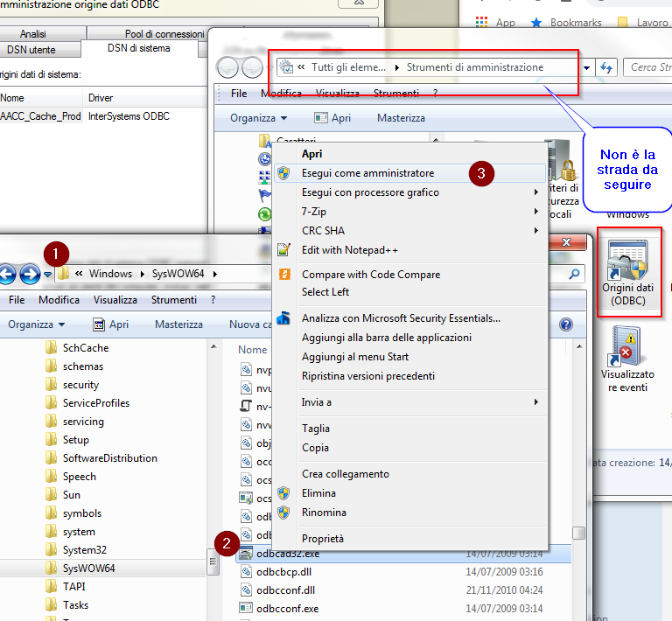Click the Notepad++ icon in the context menu
This screenshot has height=621, width=672.
point(283,249)
